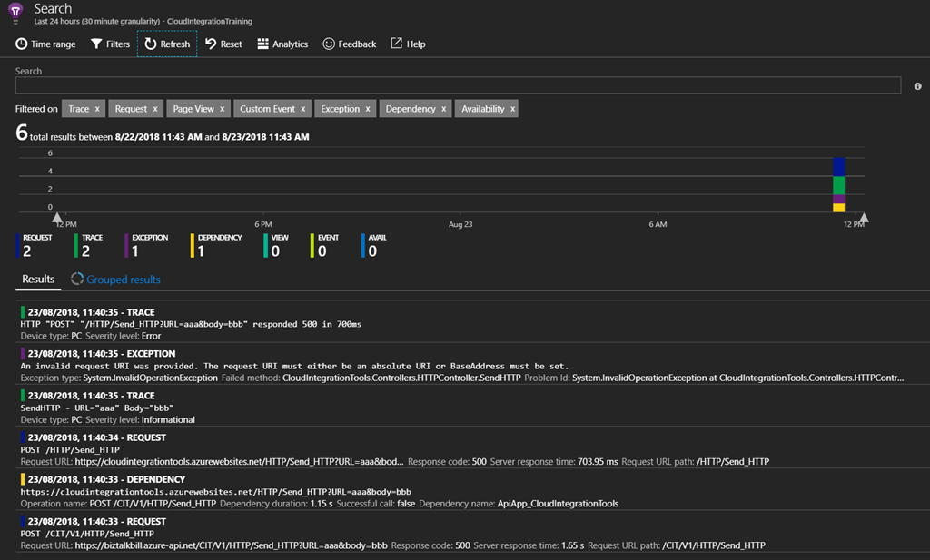This screenshot has width=930, height=560.
Task: Open the Time range picker
Action: 45,44
